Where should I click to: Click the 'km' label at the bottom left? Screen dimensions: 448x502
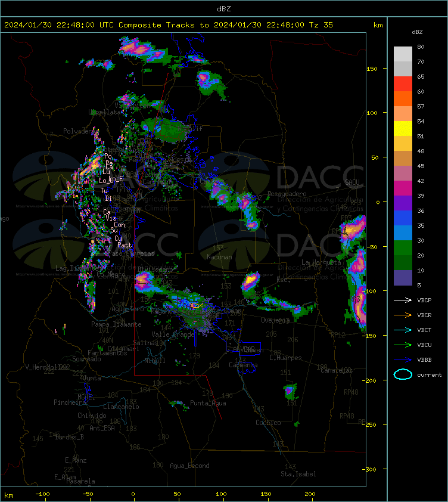click(9, 495)
